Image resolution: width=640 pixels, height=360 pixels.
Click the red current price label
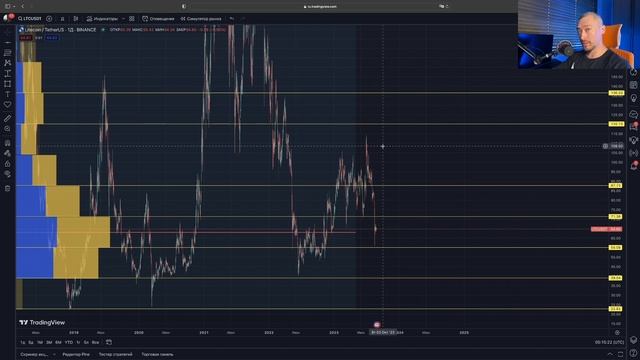point(607,229)
